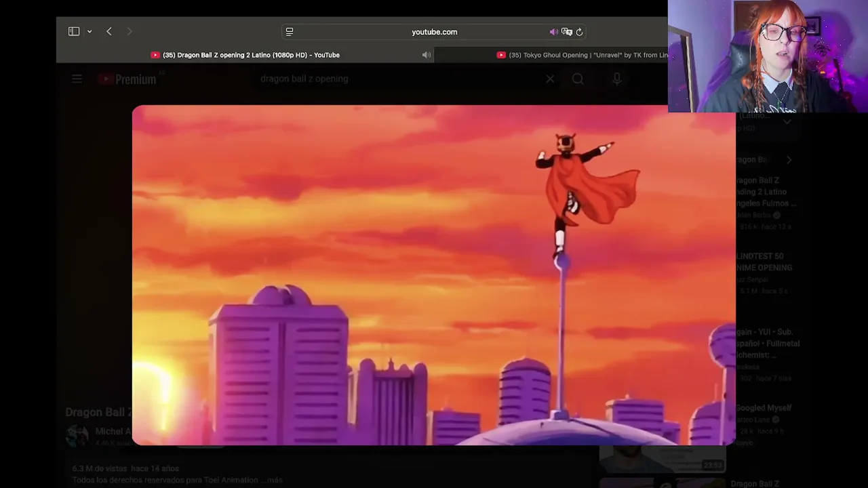The height and width of the screenshot is (488, 868).
Task: Switch to the Dragon Ball Z opening tab
Action: pos(245,55)
